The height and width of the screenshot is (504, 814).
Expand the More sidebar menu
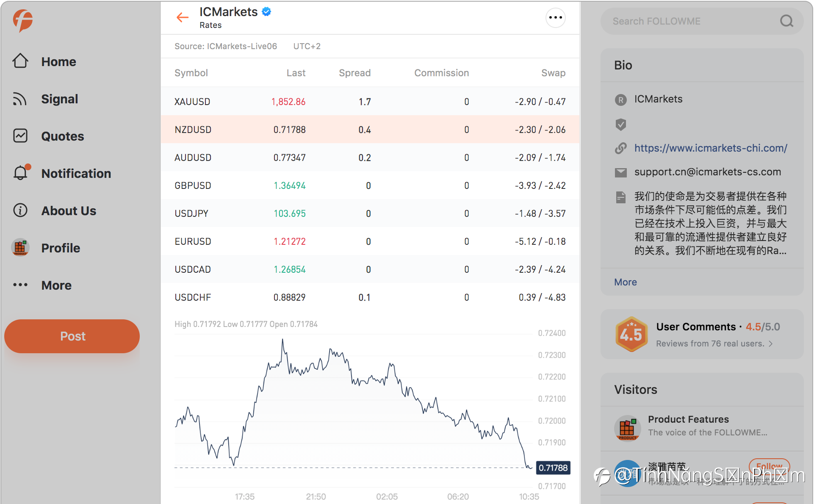56,285
